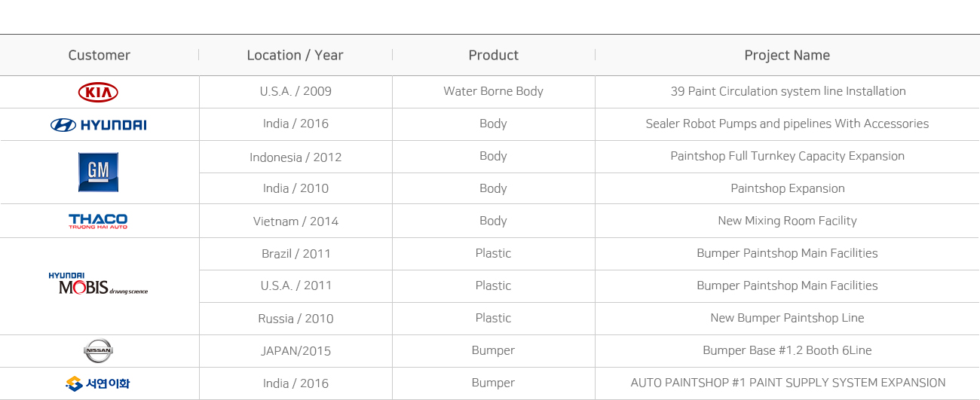Click the KIA logo
This screenshot has height=400, width=980.
(98, 92)
